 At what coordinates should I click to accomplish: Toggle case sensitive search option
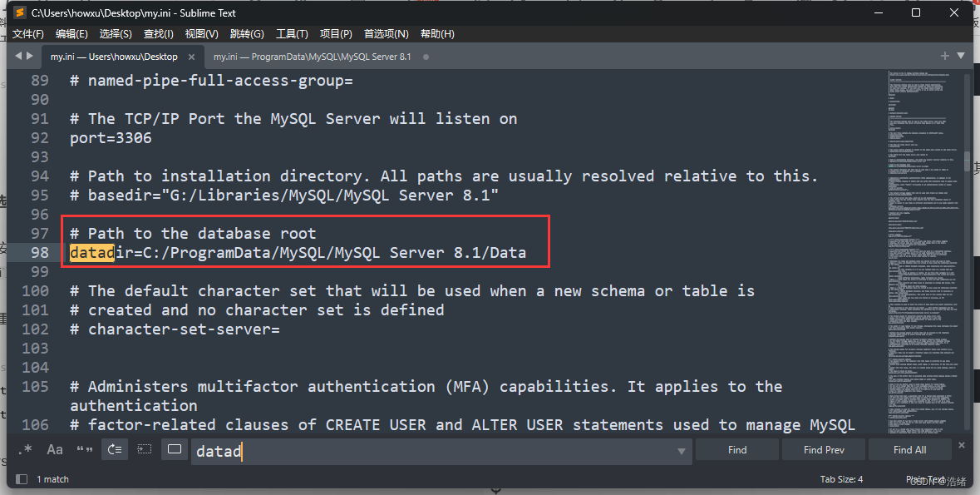[x=55, y=450]
